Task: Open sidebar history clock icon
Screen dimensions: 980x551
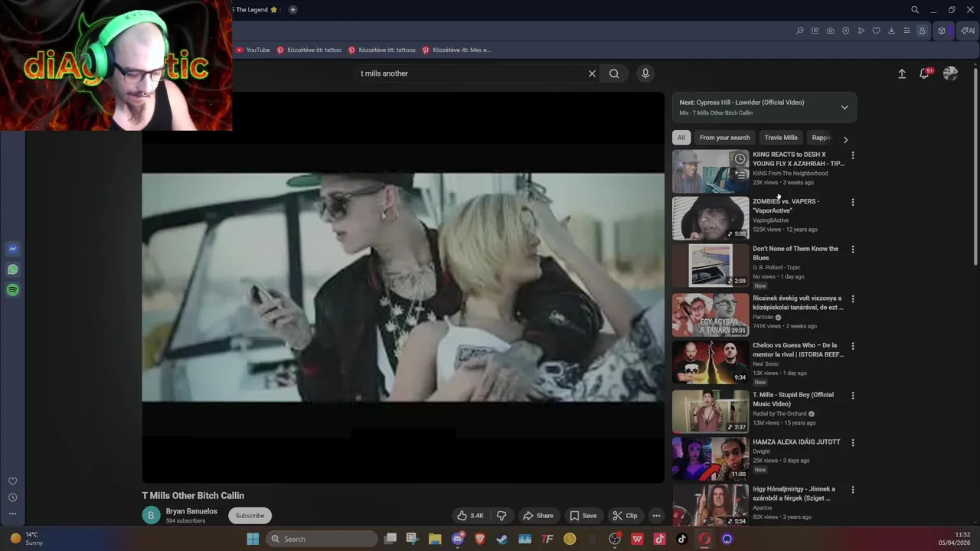Action: 12,497
